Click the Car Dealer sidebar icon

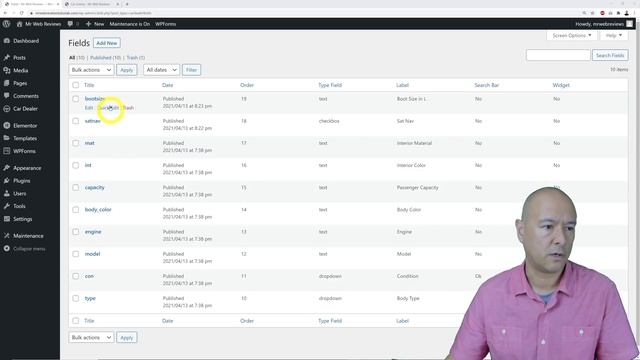point(7,109)
